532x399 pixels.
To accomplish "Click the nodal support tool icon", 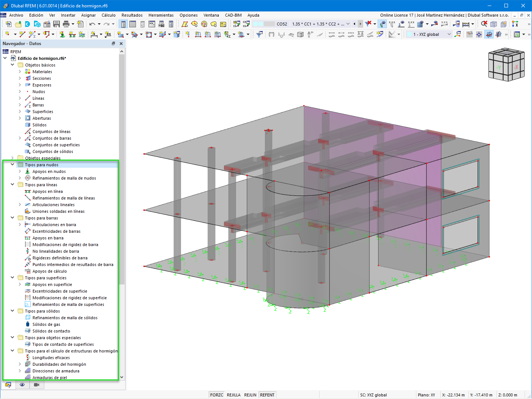I will pos(62,34).
